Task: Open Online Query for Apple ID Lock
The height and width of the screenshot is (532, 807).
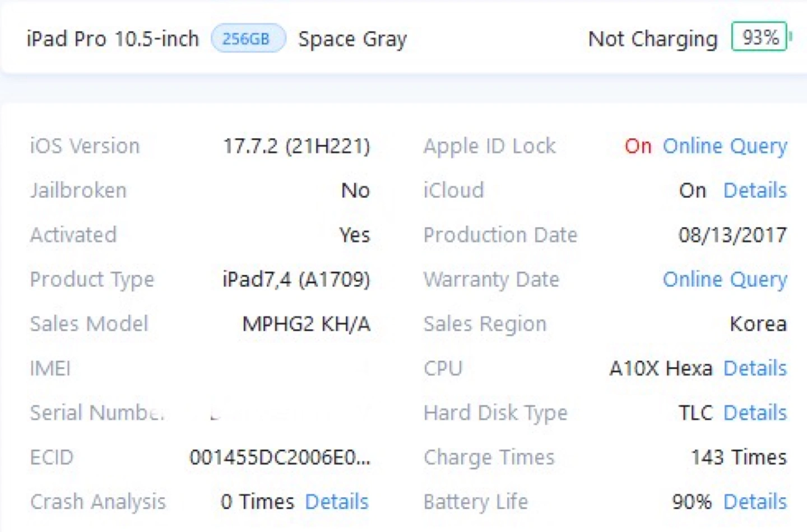Action: pyautogui.click(x=725, y=146)
